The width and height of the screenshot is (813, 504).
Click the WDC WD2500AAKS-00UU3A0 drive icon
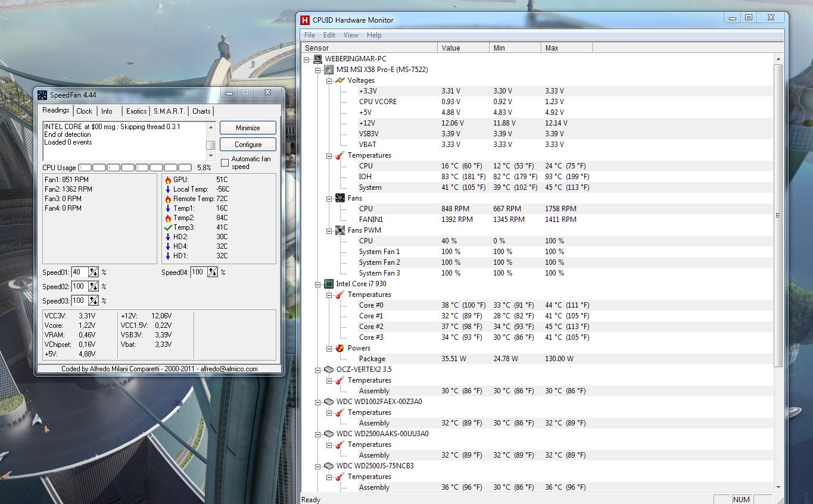click(329, 434)
